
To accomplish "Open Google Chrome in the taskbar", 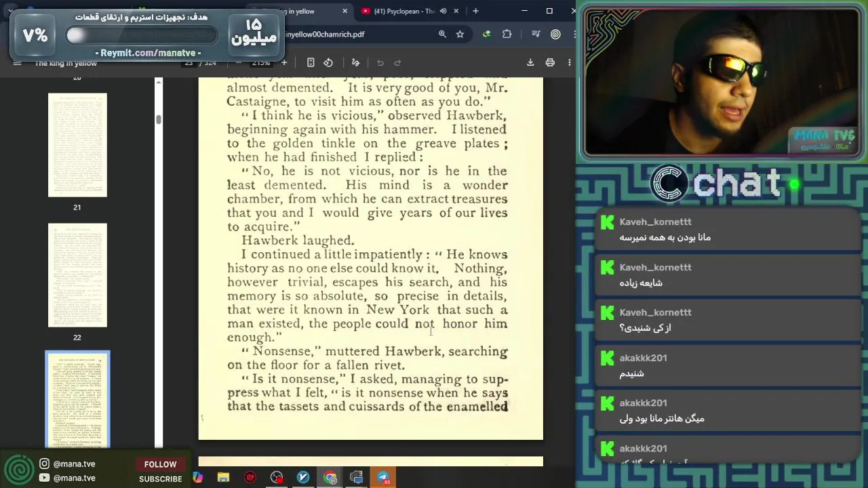I will click(x=330, y=478).
